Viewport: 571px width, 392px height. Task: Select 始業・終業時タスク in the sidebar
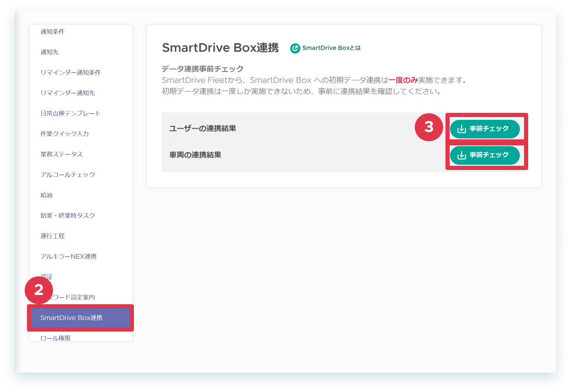(x=67, y=216)
